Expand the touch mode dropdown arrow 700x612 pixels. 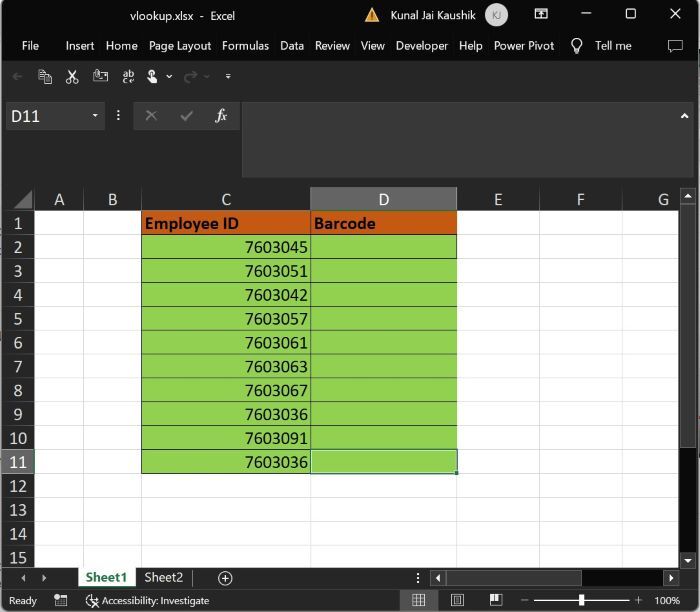point(169,77)
